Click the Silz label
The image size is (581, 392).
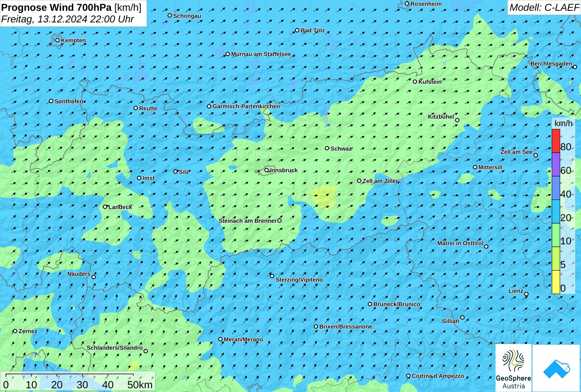tap(184, 172)
